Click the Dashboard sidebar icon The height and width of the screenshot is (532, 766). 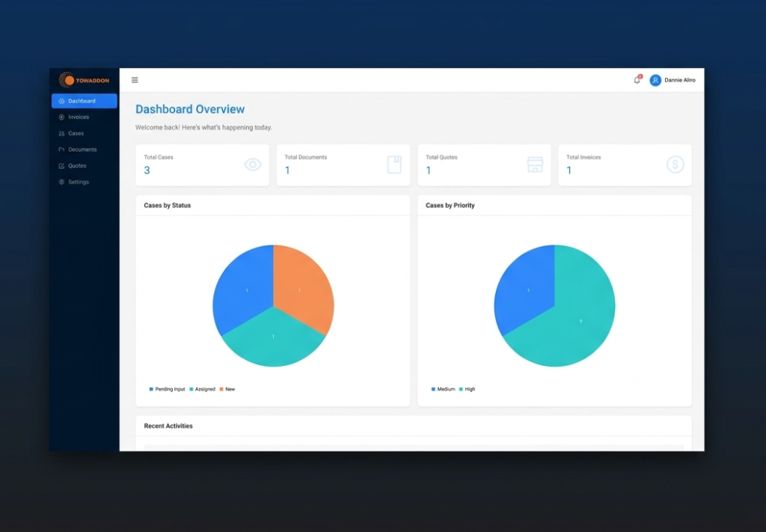click(x=61, y=101)
